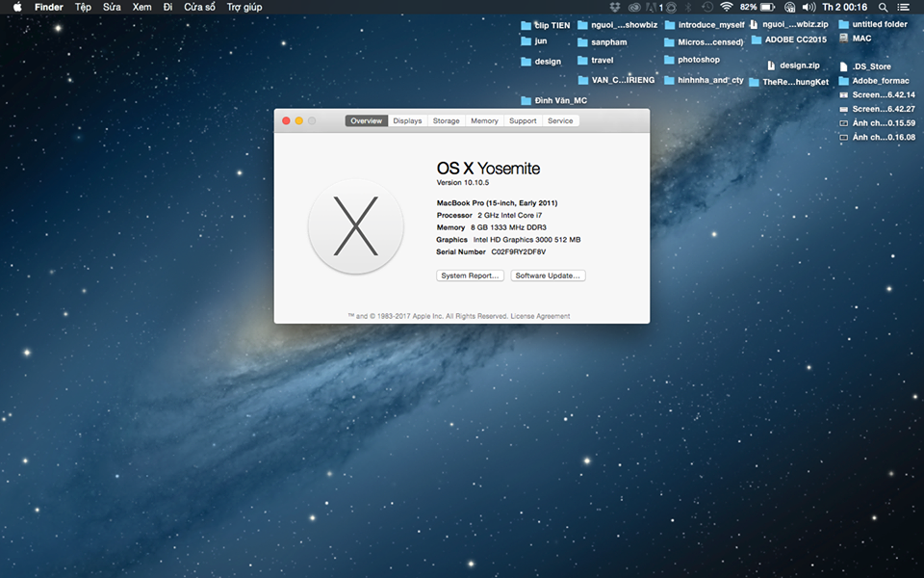Open the Notification Center icon
Screen dimensions: 924x578
click(903, 7)
